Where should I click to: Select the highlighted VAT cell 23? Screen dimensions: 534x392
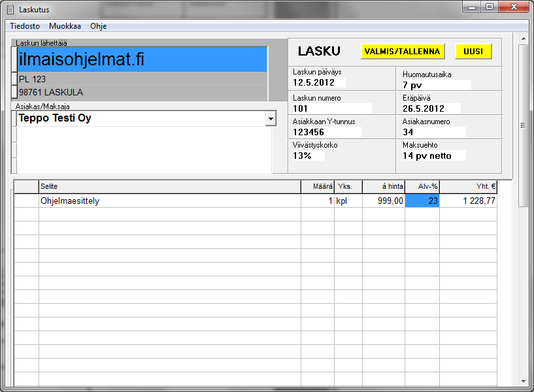[422, 201]
